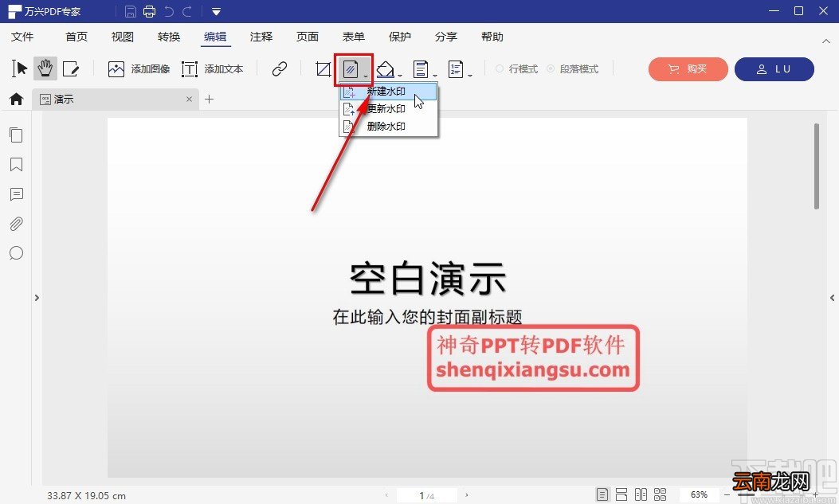This screenshot has width=839, height=504.
Task: Close the 演示 document tab
Action: coord(189,100)
